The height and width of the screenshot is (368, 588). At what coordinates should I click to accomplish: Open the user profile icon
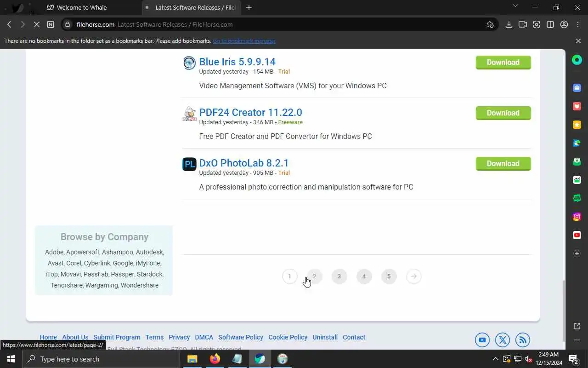coord(564,24)
